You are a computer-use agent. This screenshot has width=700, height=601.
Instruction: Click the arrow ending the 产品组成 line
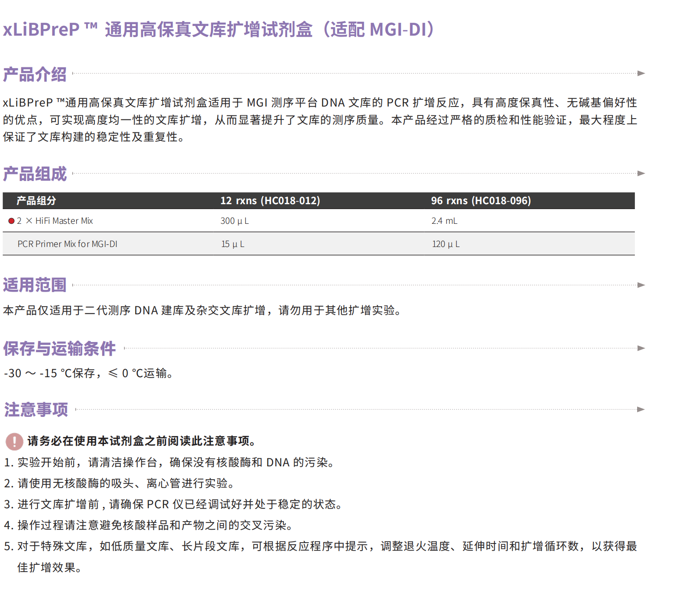pyautogui.click(x=641, y=173)
